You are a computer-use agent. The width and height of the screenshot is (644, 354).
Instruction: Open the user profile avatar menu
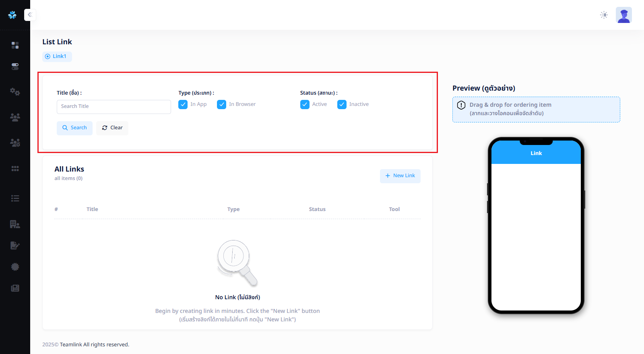tap(623, 15)
